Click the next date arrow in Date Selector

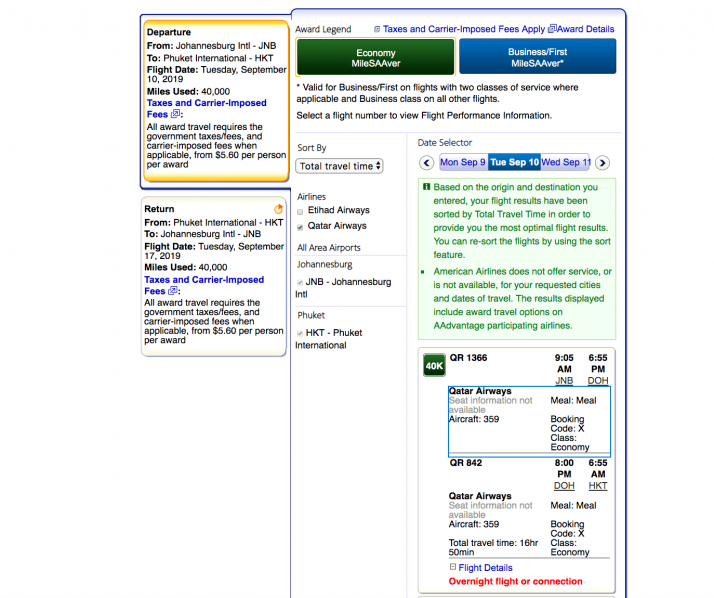point(602,162)
